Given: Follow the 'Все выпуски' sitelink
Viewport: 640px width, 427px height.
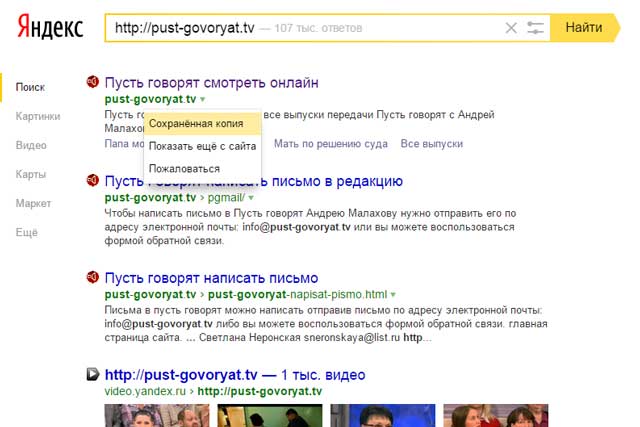Looking at the screenshot, I should pyautogui.click(x=431, y=144).
